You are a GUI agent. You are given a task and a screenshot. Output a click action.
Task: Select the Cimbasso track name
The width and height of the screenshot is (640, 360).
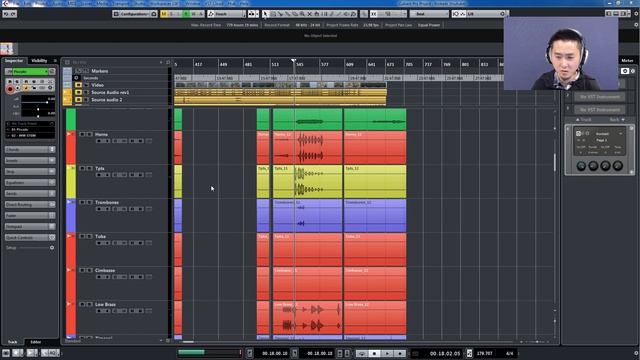tap(105, 270)
